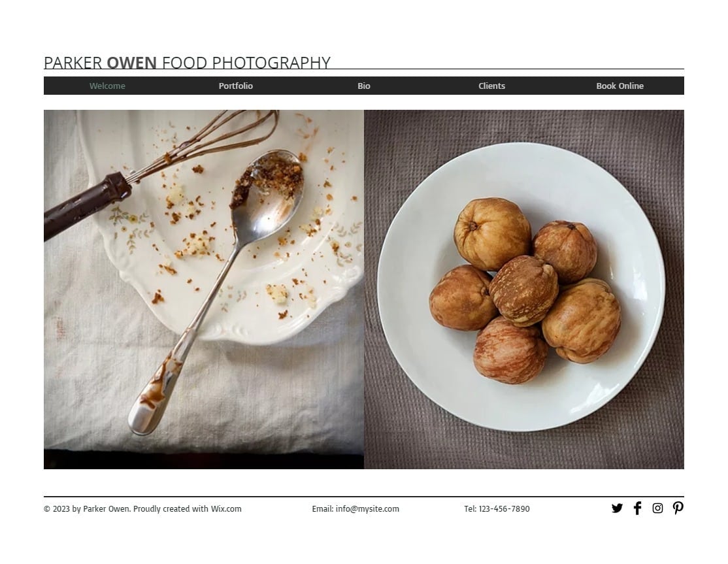Click the info@mysite.com email link
This screenshot has height=564, width=728.
(x=367, y=508)
